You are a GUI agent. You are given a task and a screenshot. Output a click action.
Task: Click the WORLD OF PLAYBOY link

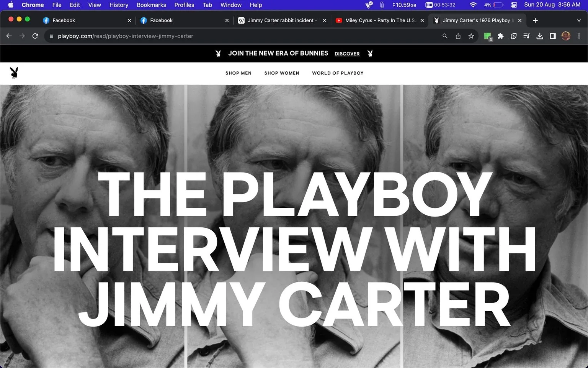click(338, 73)
